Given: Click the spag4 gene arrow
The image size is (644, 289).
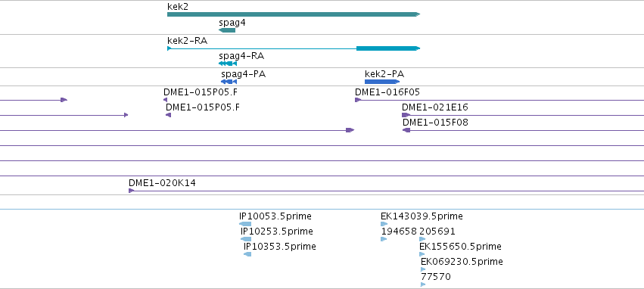Looking at the screenshot, I should point(227,30).
